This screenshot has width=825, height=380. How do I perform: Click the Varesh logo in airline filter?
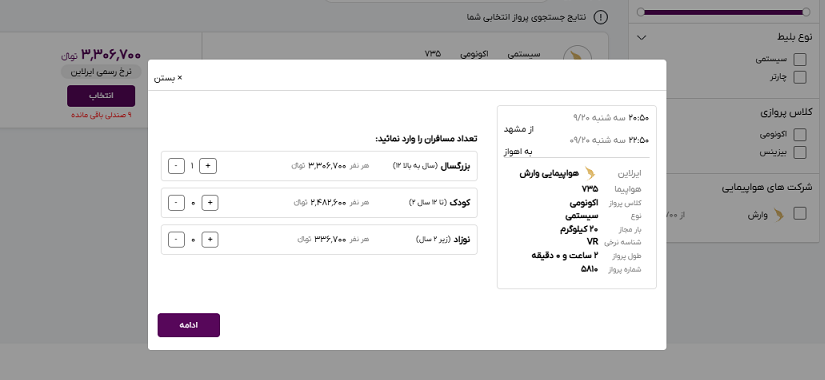[779, 215]
